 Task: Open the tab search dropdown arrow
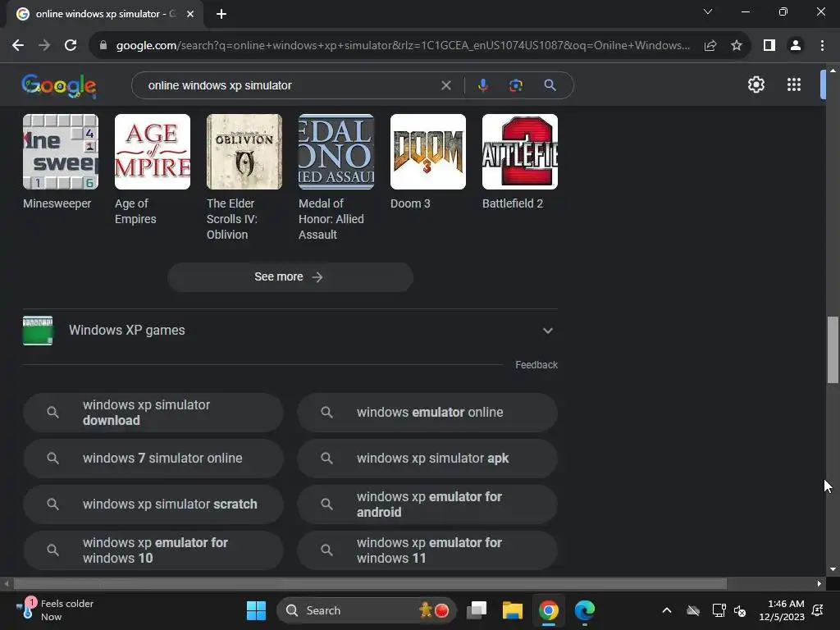[x=708, y=11]
